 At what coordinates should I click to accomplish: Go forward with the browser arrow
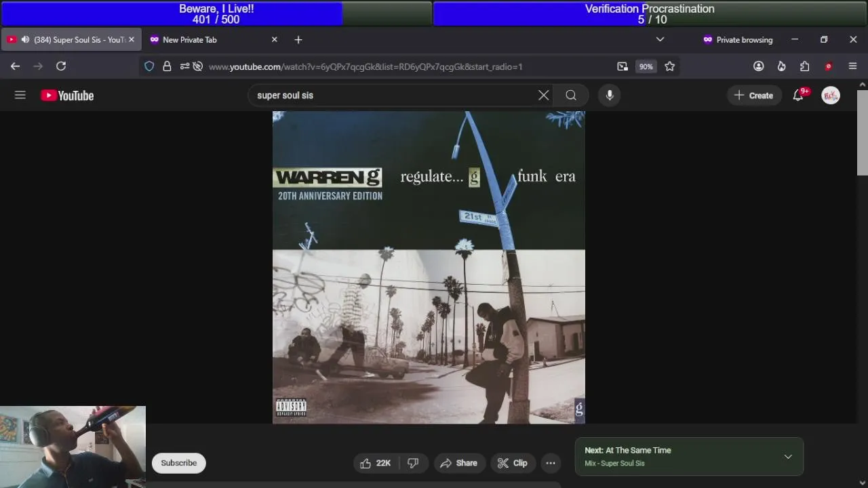click(38, 66)
